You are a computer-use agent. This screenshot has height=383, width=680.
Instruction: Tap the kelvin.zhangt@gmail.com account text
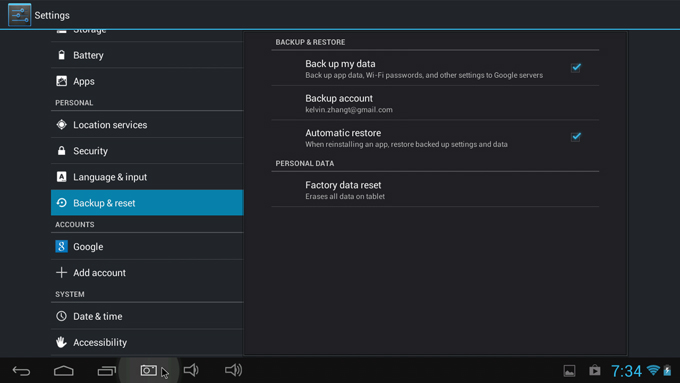click(x=349, y=110)
